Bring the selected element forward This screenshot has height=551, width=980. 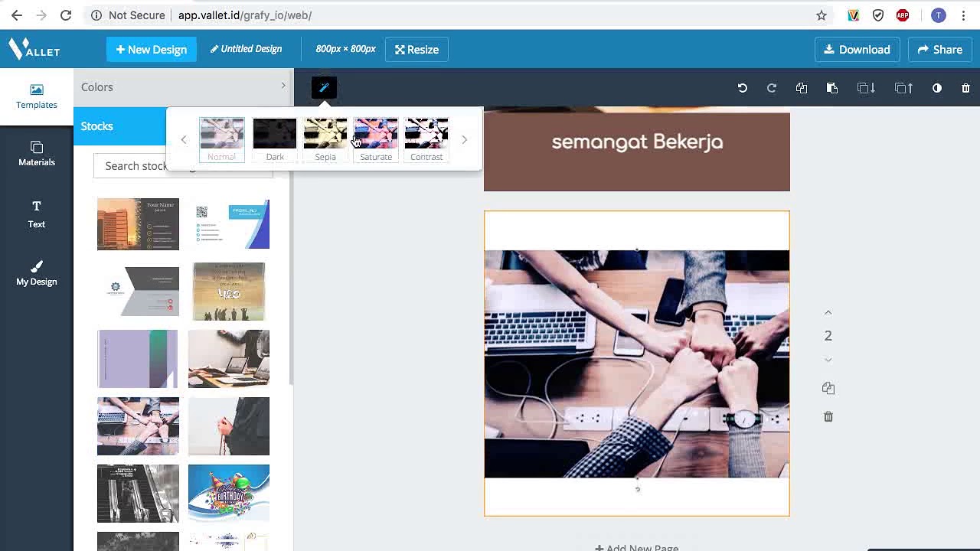903,88
